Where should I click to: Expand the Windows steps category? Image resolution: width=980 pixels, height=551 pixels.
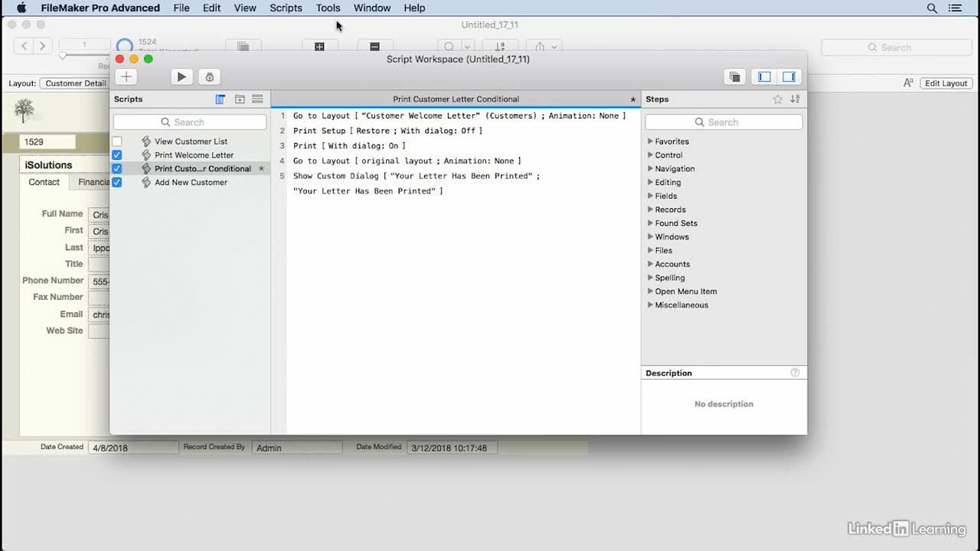[650, 237]
